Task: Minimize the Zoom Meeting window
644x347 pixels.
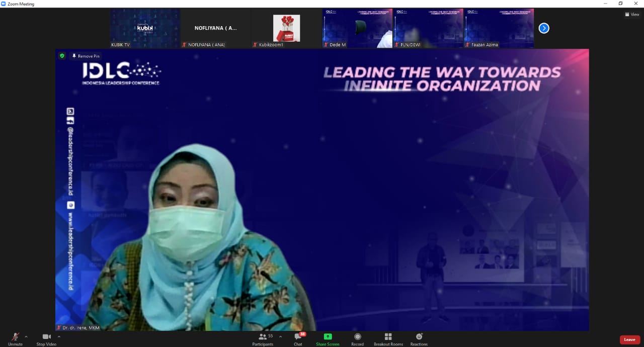Action: 606,4
